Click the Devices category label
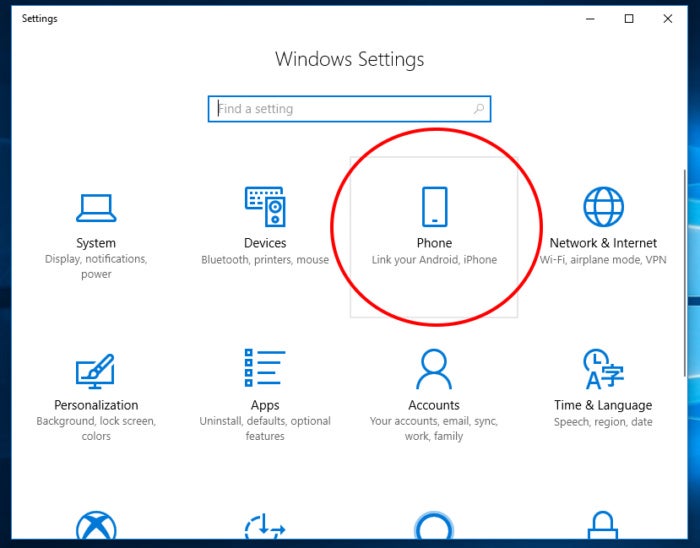 click(265, 243)
